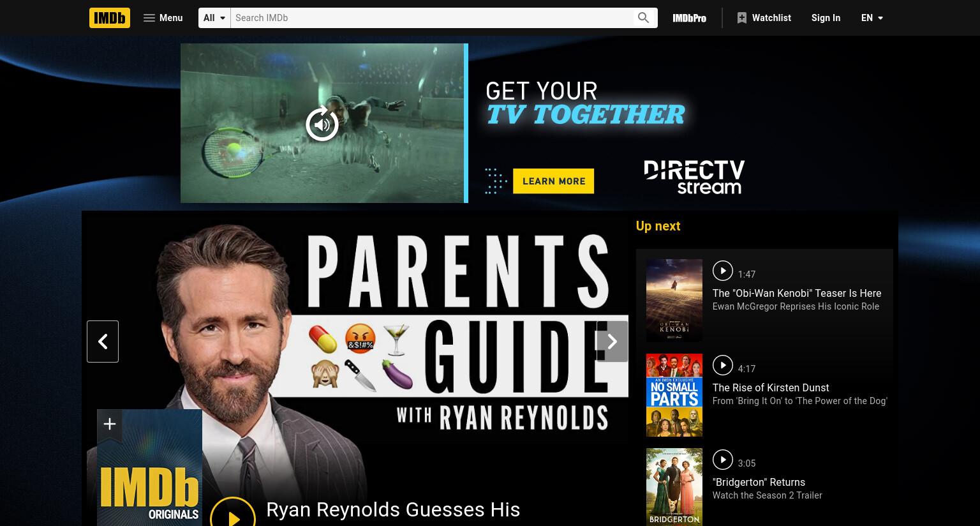The image size is (980, 526).
Task: Open '"Bridgerton" Returns' title
Action: pos(759,482)
